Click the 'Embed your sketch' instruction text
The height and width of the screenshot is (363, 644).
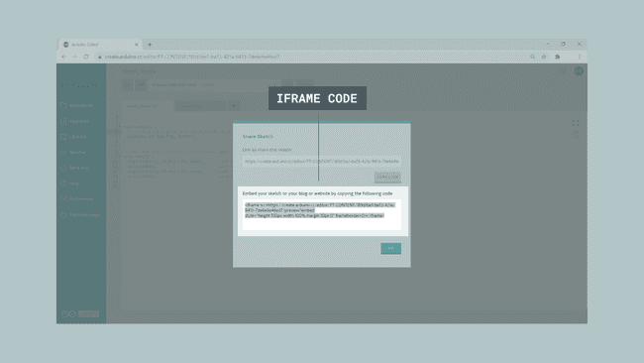tap(317, 193)
